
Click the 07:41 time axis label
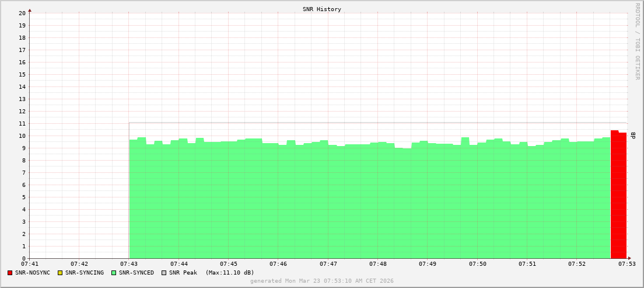tap(30, 264)
